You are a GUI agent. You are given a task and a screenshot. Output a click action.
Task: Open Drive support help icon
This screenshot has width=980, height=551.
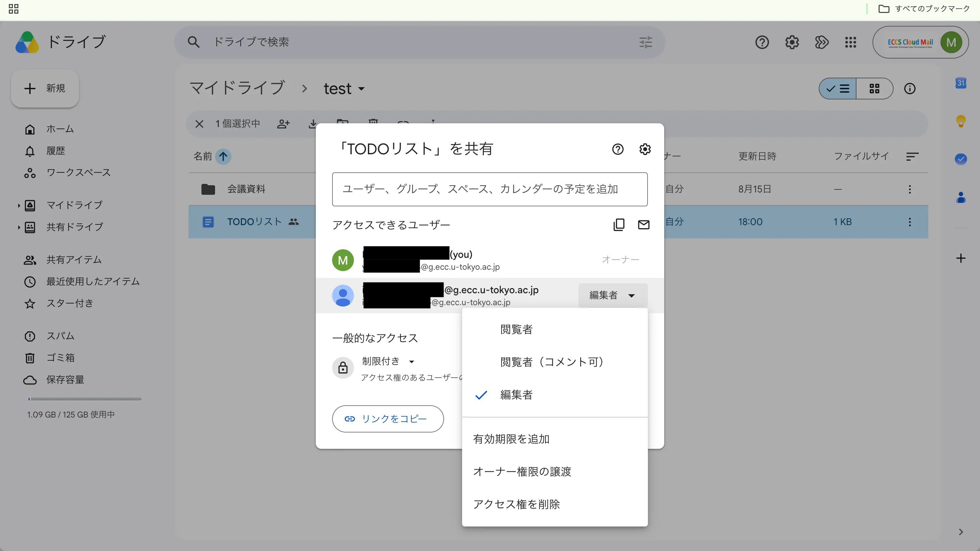click(x=762, y=42)
